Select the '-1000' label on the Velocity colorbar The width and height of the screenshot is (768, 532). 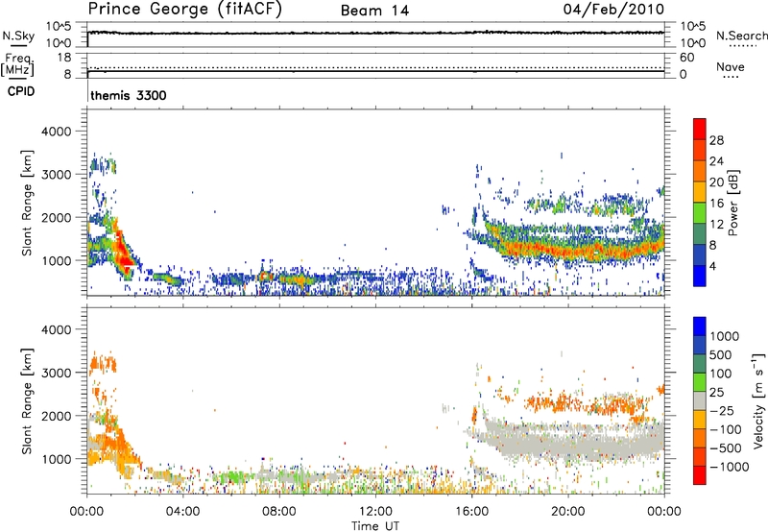730,467
